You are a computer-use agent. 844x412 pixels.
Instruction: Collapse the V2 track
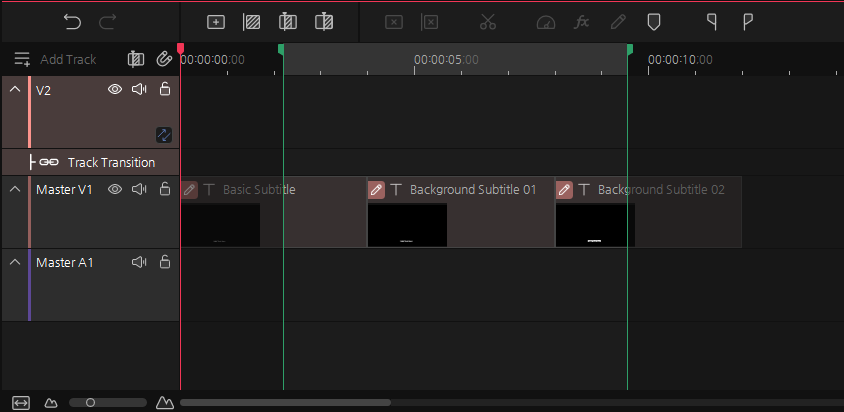pyautogui.click(x=15, y=90)
